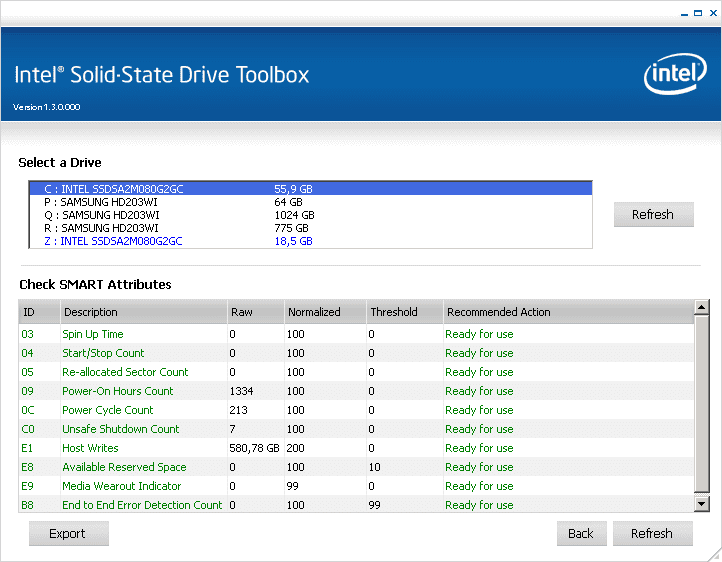
Task: Select Re-allocated Sector Count row
Action: (x=356, y=372)
